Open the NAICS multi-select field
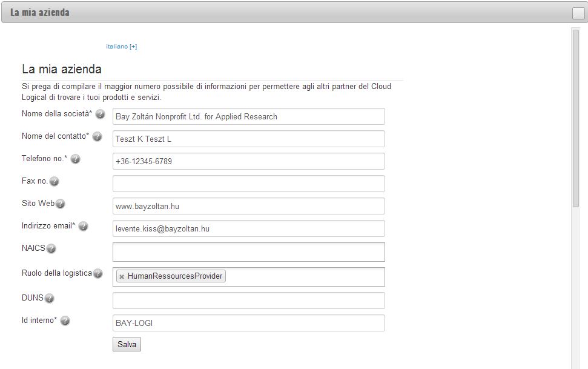This screenshot has width=588, height=369. click(x=249, y=252)
